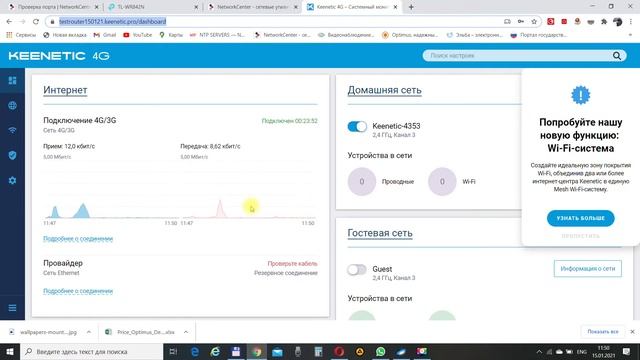
Task: Open Calculator from taskbar
Action: click(x=318, y=351)
